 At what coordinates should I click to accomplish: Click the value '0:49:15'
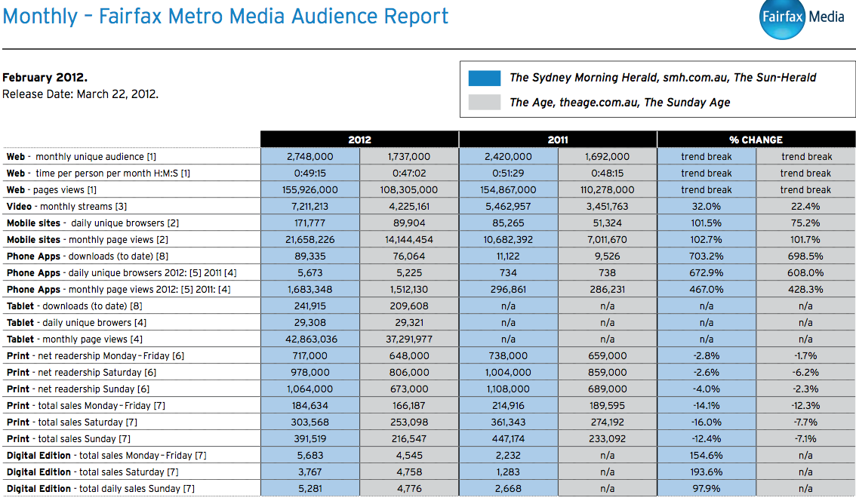pyautogui.click(x=310, y=174)
